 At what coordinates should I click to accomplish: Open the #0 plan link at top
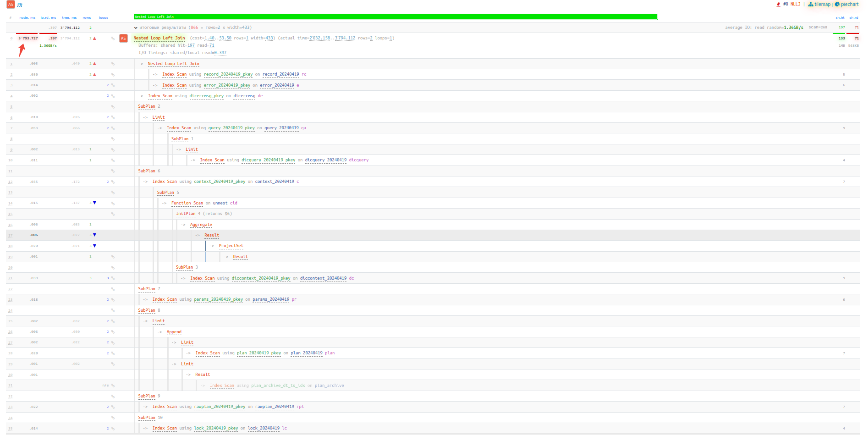point(20,5)
